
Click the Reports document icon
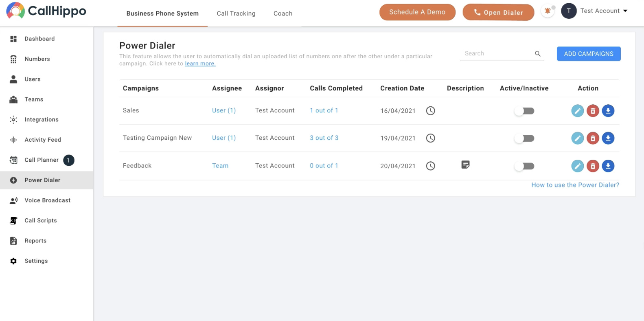coord(13,241)
